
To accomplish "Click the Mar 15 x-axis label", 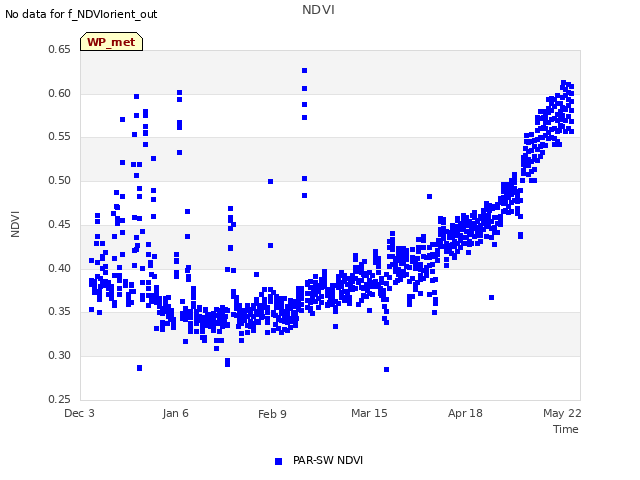I will click(x=369, y=413).
